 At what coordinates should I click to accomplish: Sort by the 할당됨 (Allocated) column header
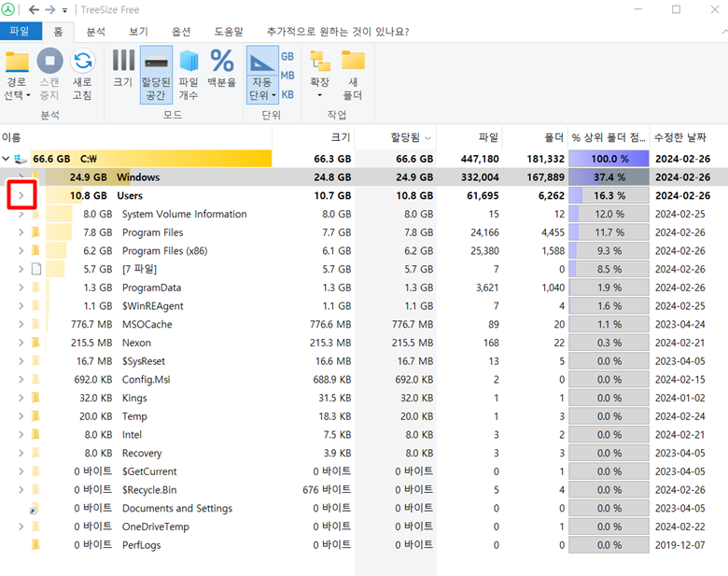pos(396,137)
